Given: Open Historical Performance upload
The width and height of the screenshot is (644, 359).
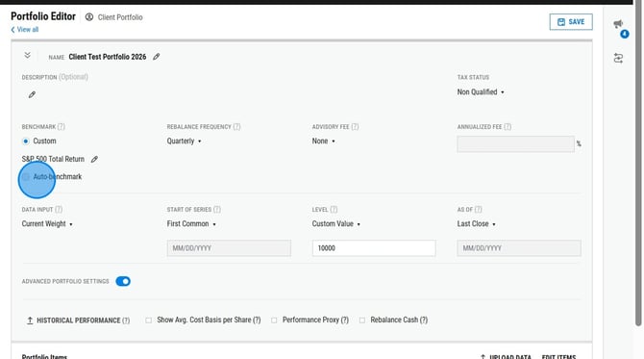Looking at the screenshot, I should pos(78,321).
